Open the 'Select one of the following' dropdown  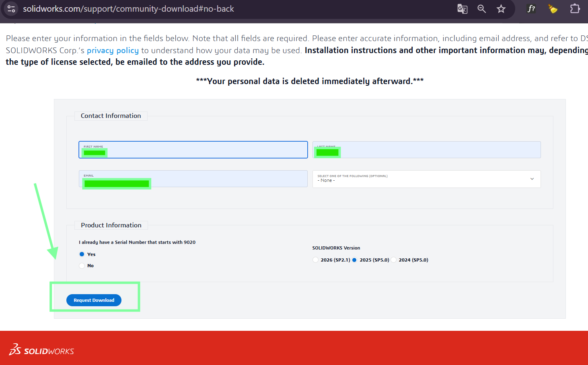point(426,179)
